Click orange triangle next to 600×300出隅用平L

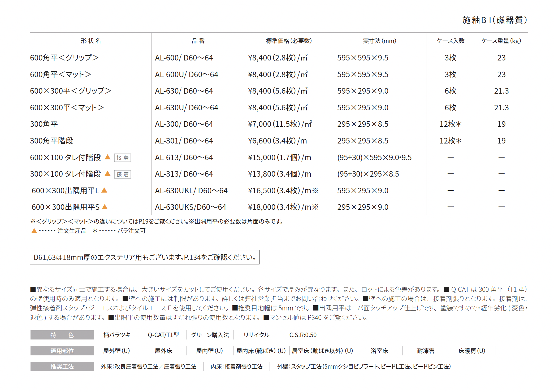104,190
